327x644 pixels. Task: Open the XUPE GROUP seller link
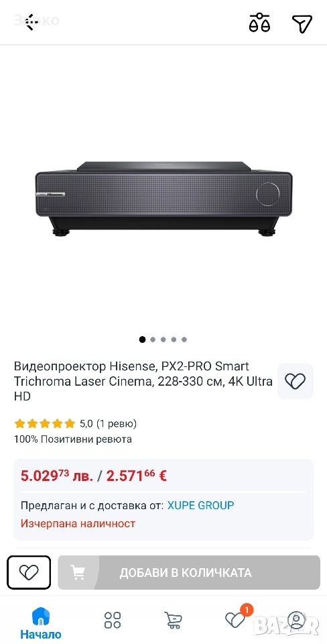point(200,504)
